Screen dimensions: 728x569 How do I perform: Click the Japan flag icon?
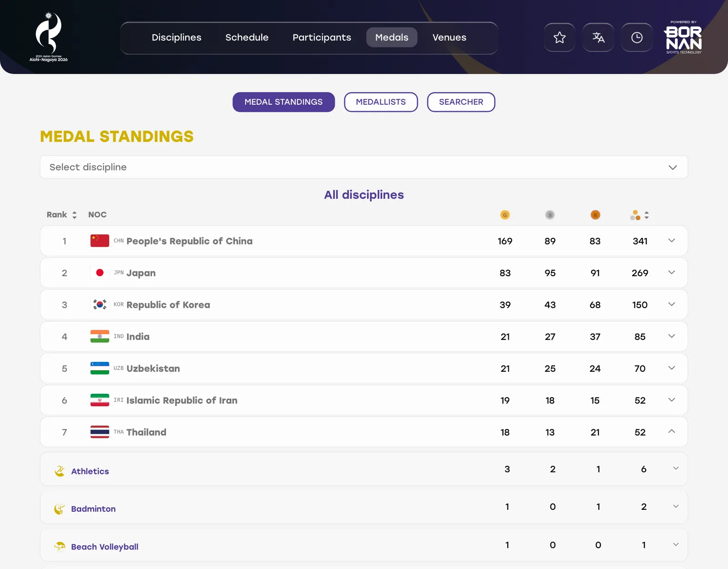[100, 273]
